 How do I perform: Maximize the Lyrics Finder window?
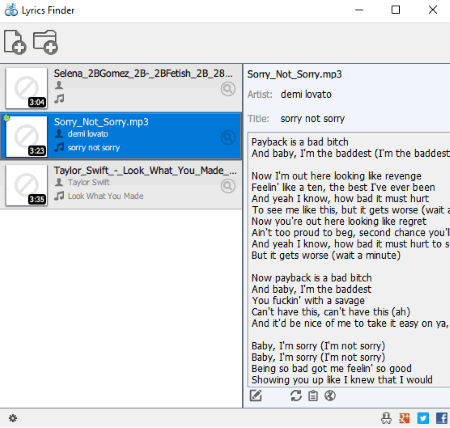click(x=396, y=10)
